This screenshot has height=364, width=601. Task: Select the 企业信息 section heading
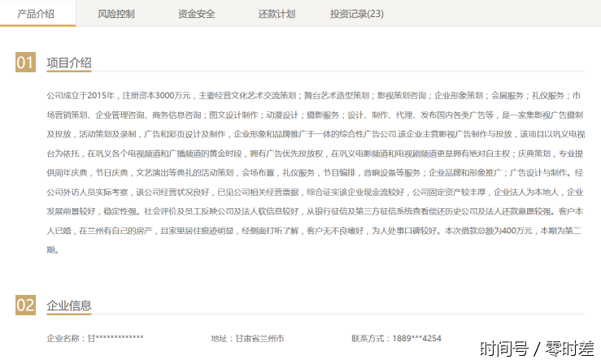(x=69, y=305)
